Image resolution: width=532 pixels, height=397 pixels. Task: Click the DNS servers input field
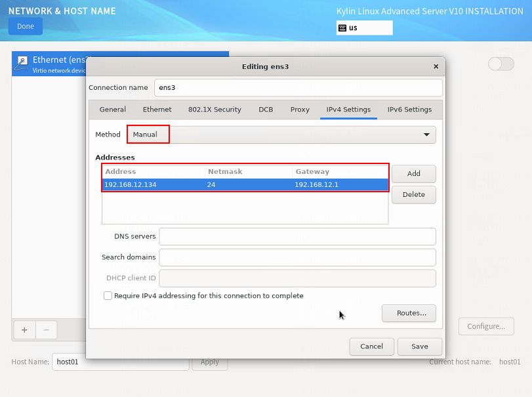point(298,236)
